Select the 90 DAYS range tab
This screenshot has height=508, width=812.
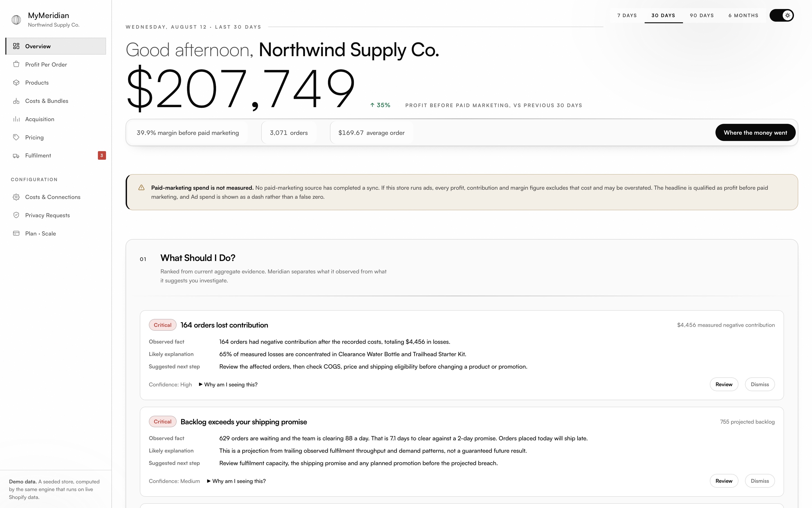[x=702, y=16]
